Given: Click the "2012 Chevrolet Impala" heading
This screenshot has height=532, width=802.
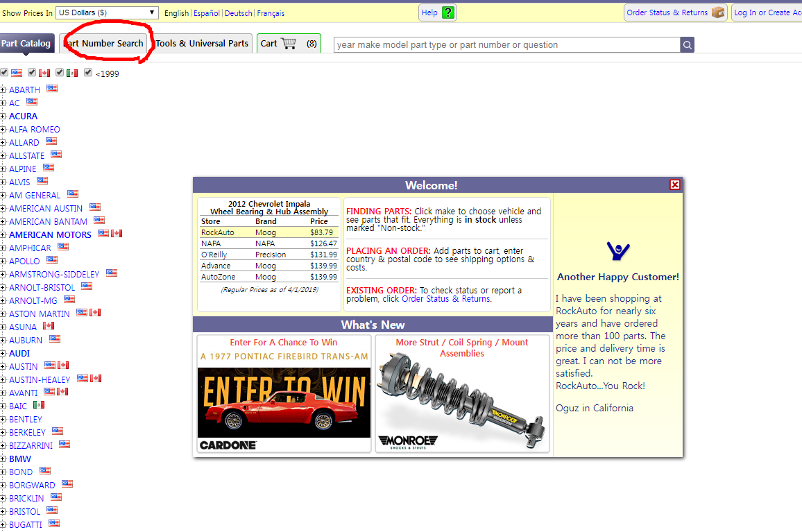Looking at the screenshot, I should point(269,204).
